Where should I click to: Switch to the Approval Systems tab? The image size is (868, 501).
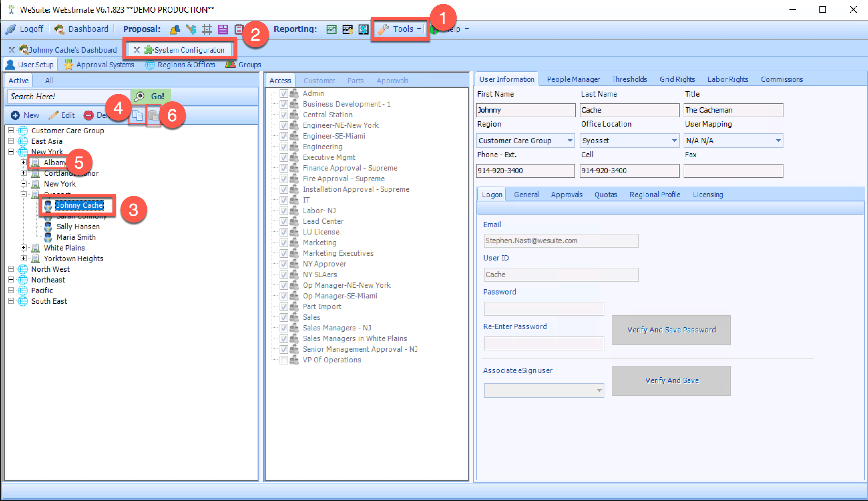click(99, 65)
